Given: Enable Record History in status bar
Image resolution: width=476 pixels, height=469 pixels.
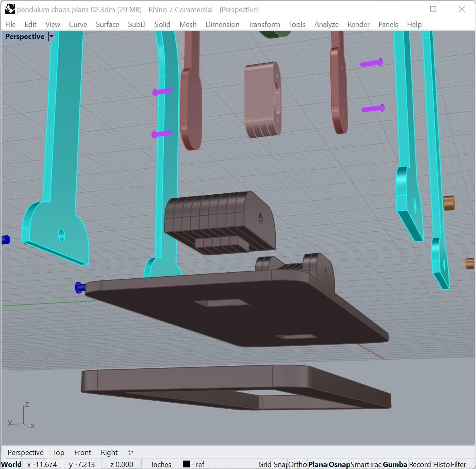Looking at the screenshot, I should 429,464.
